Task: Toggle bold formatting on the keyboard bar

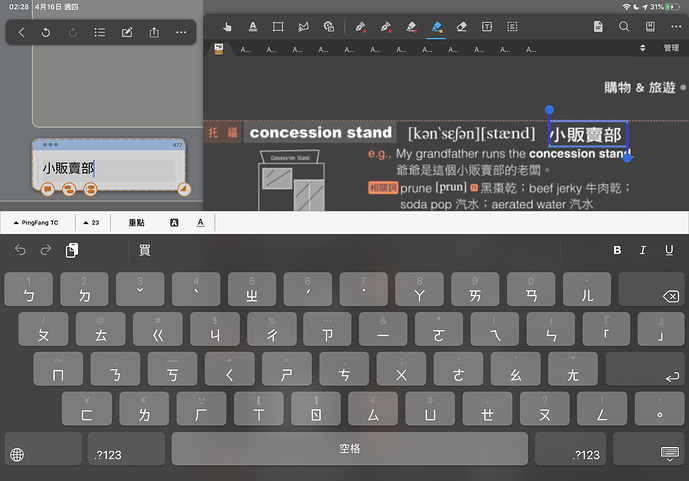Action: pos(617,250)
